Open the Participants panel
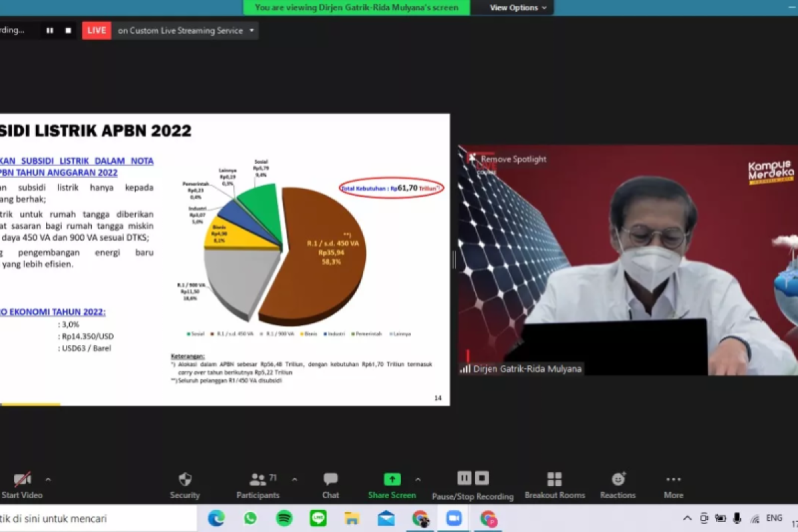 257,479
